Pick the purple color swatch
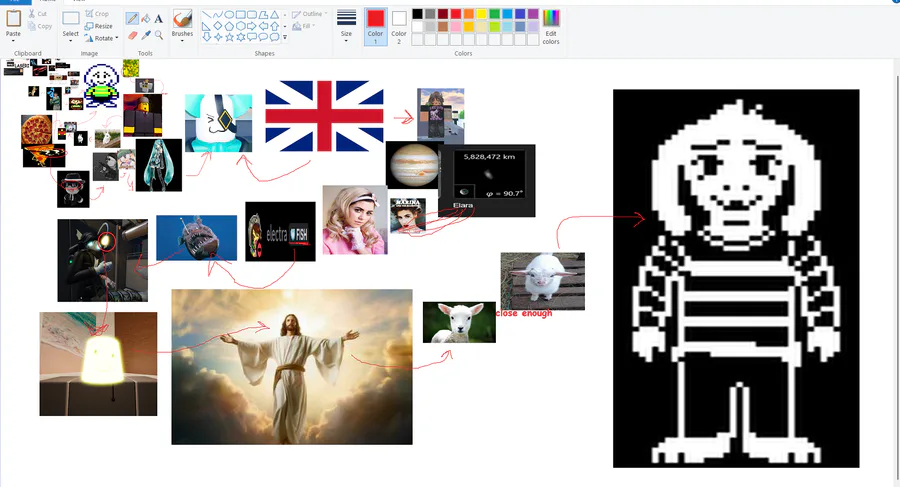 click(533, 14)
